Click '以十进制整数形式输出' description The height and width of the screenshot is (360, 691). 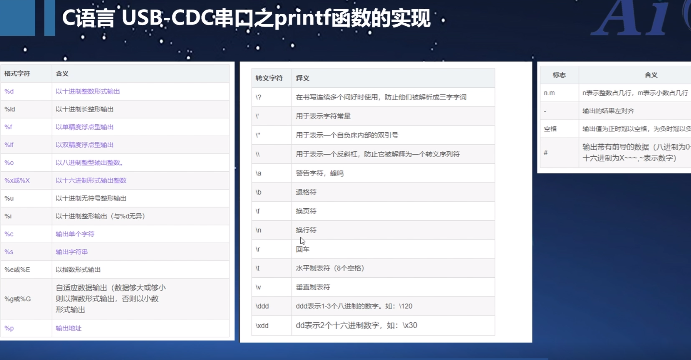coord(88,92)
